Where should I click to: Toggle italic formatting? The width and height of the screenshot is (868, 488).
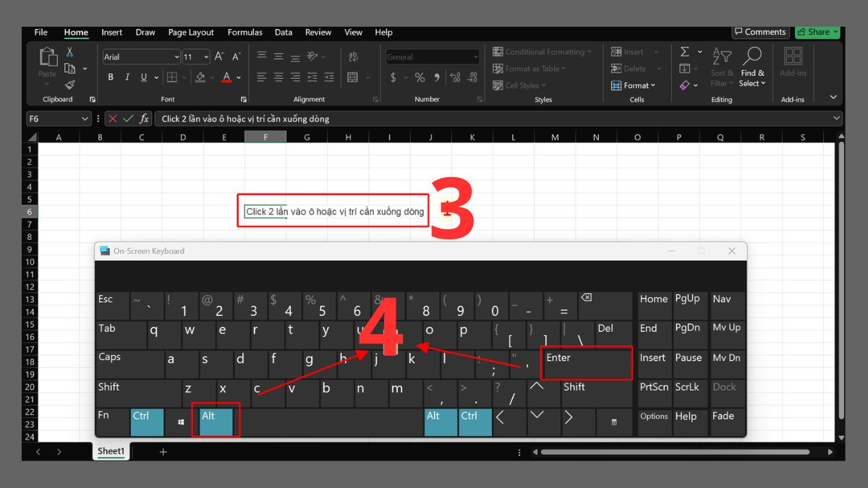click(x=127, y=77)
